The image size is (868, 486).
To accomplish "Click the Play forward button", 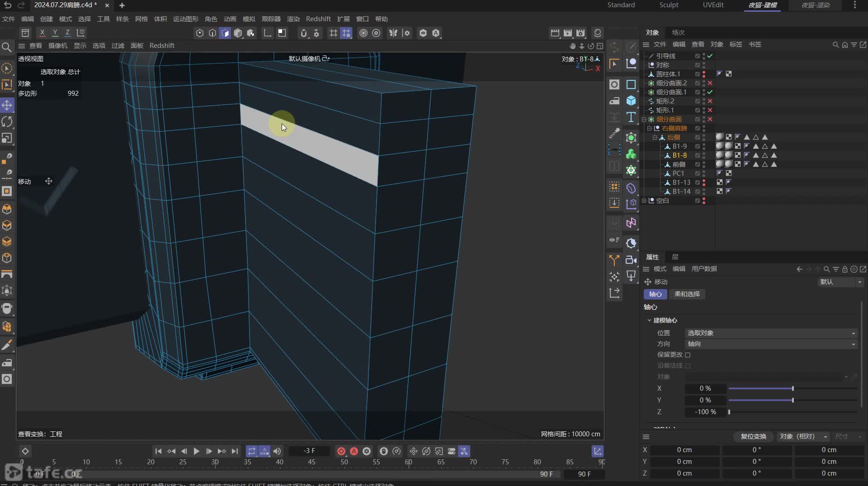I will click(x=196, y=451).
